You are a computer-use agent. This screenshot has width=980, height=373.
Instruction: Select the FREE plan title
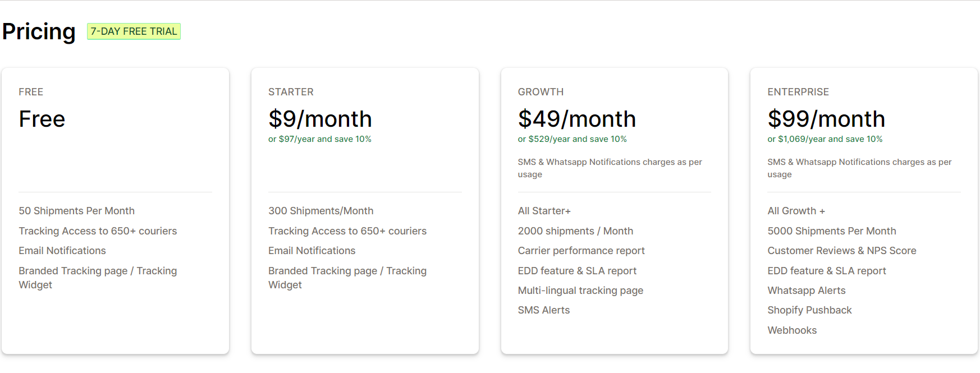pyautogui.click(x=31, y=92)
